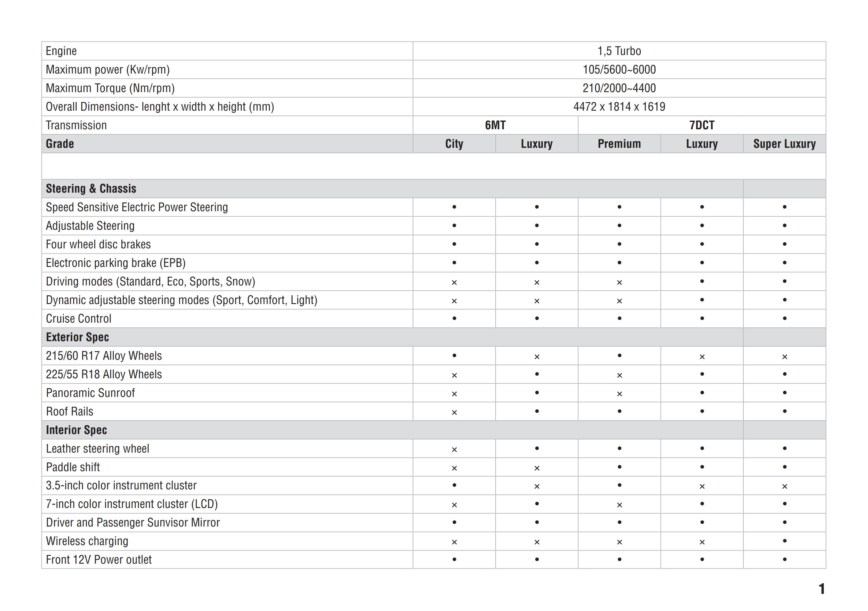Select the Cruise Control row label
The image size is (868, 611).
[x=79, y=319]
